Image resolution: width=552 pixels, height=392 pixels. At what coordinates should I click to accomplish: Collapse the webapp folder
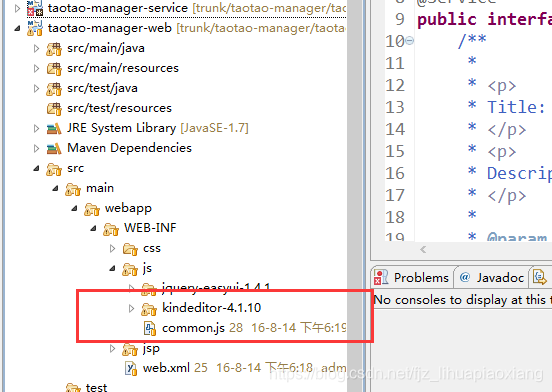(74, 209)
